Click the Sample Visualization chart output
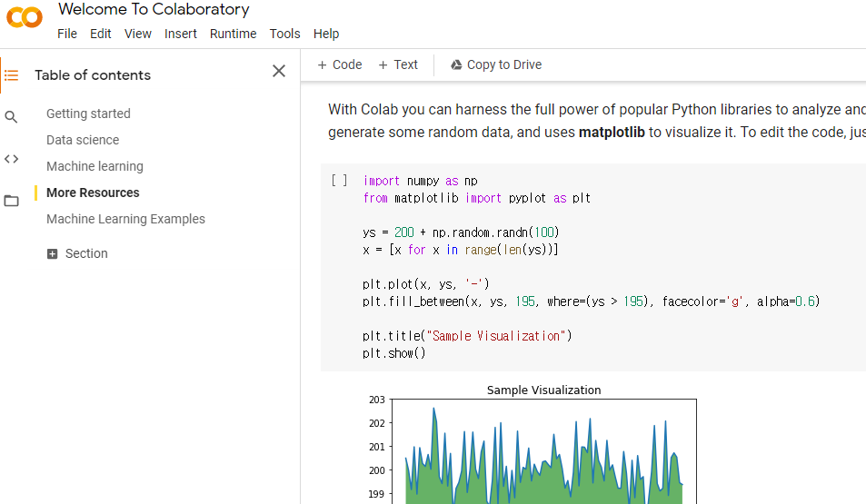The image size is (866, 504). (543, 450)
